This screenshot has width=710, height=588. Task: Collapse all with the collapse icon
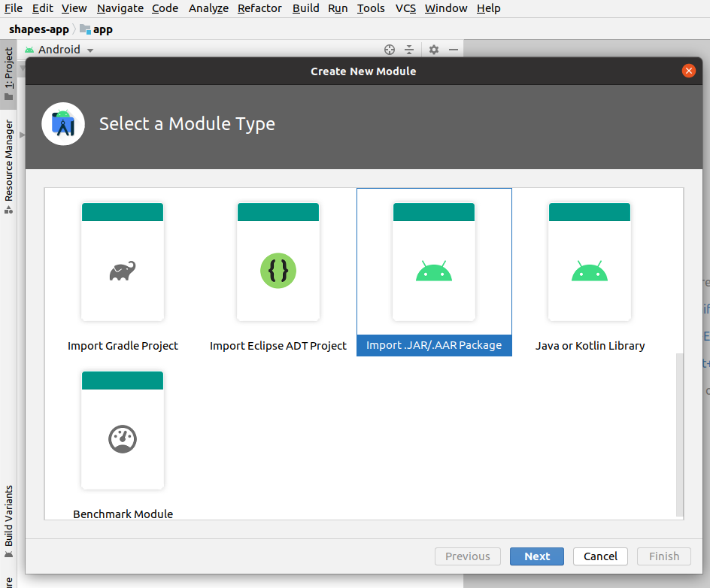(x=409, y=50)
